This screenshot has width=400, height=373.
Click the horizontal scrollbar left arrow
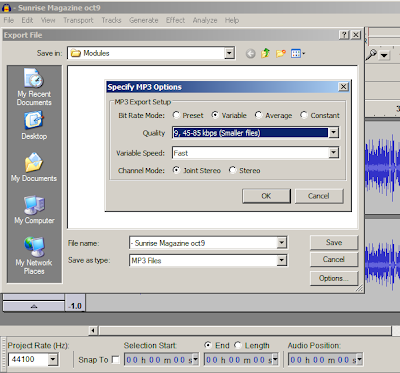pyautogui.click(x=93, y=331)
